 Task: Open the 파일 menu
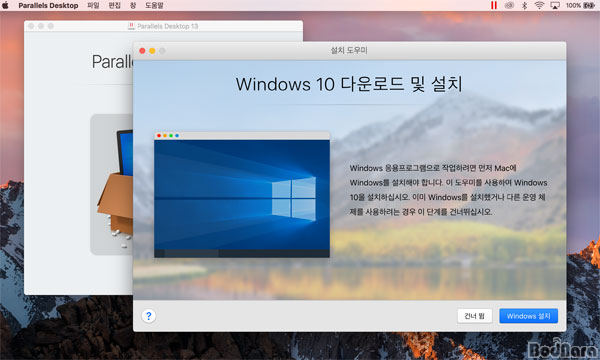(x=93, y=5)
